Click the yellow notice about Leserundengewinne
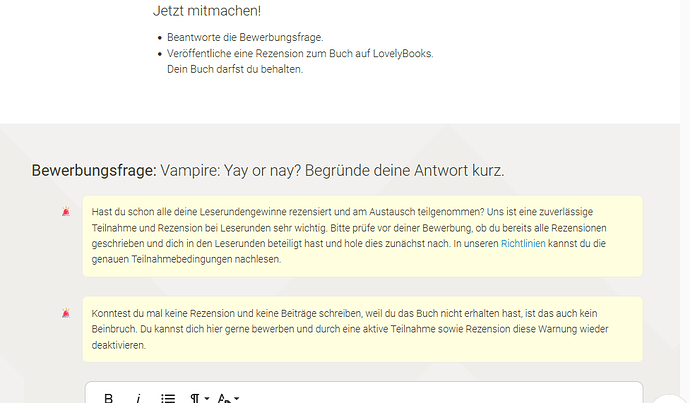 click(x=363, y=236)
